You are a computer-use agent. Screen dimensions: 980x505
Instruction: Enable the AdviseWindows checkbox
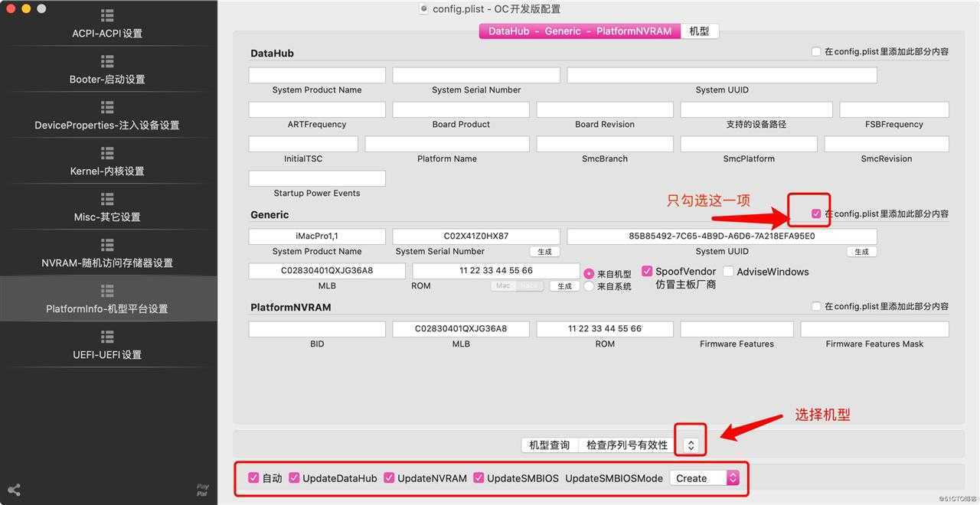(728, 271)
